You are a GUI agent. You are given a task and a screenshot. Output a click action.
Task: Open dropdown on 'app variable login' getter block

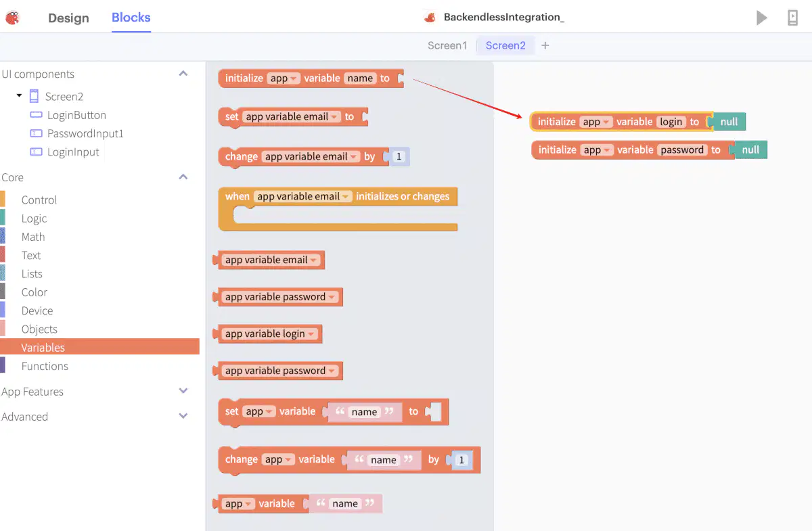pyautogui.click(x=270, y=333)
